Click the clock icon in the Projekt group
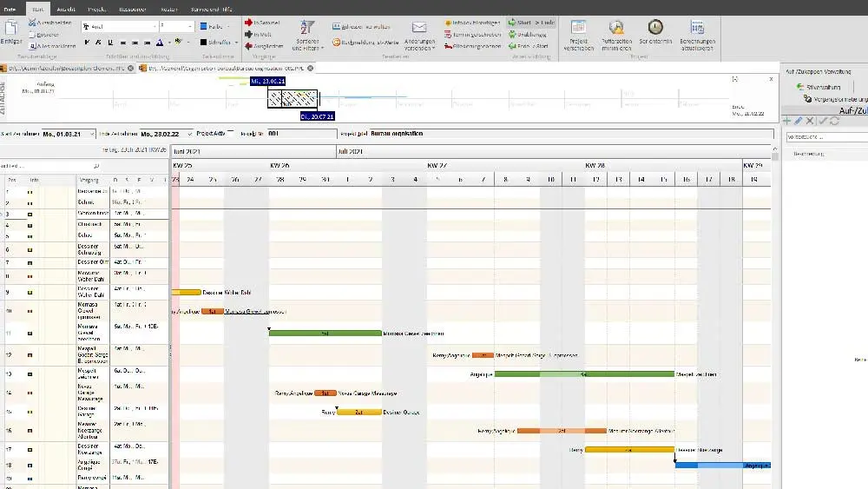 point(655,27)
